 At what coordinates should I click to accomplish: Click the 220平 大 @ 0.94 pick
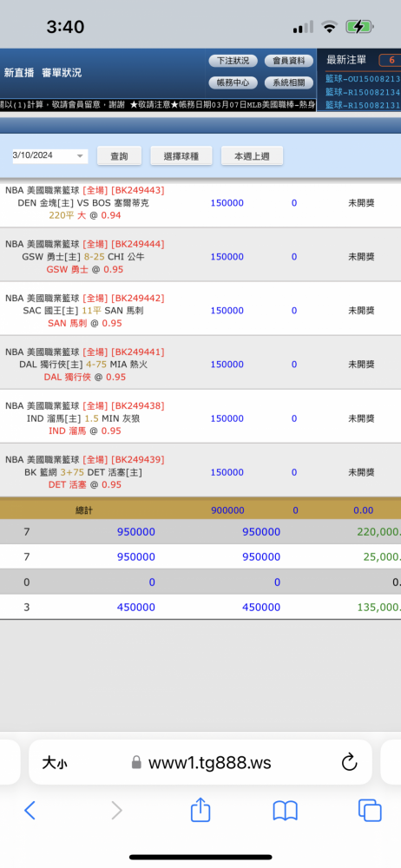point(85,215)
